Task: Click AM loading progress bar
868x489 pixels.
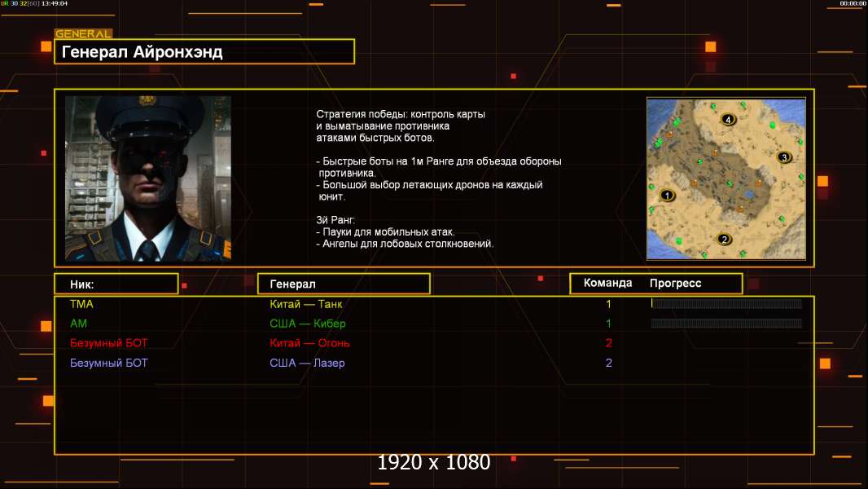Action: click(726, 323)
